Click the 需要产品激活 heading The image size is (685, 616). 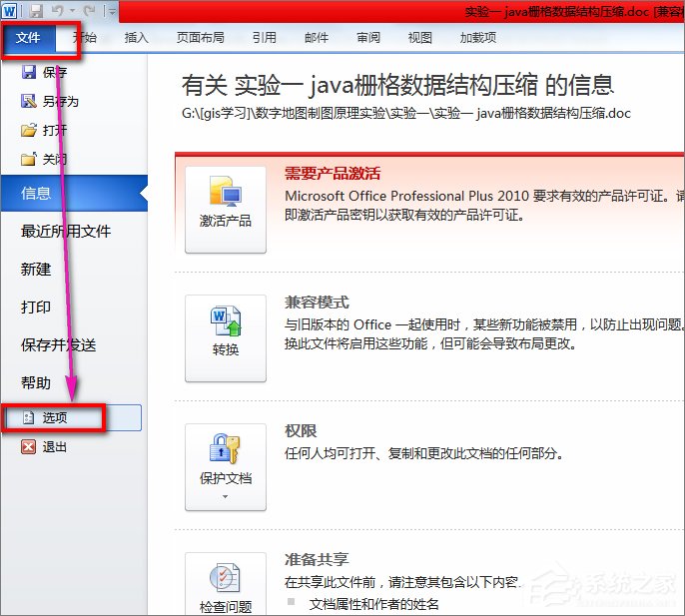pyautogui.click(x=333, y=174)
